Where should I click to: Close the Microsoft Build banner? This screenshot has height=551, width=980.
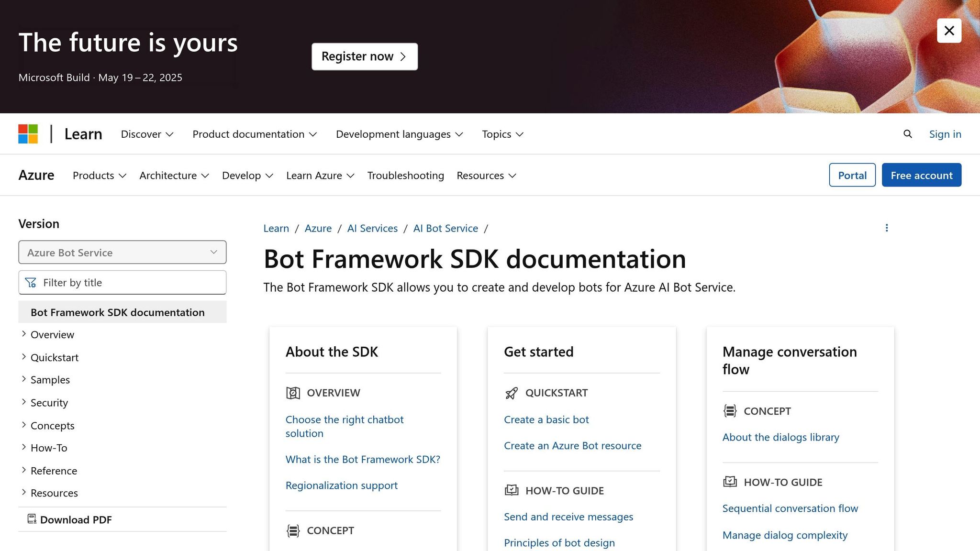[949, 31]
